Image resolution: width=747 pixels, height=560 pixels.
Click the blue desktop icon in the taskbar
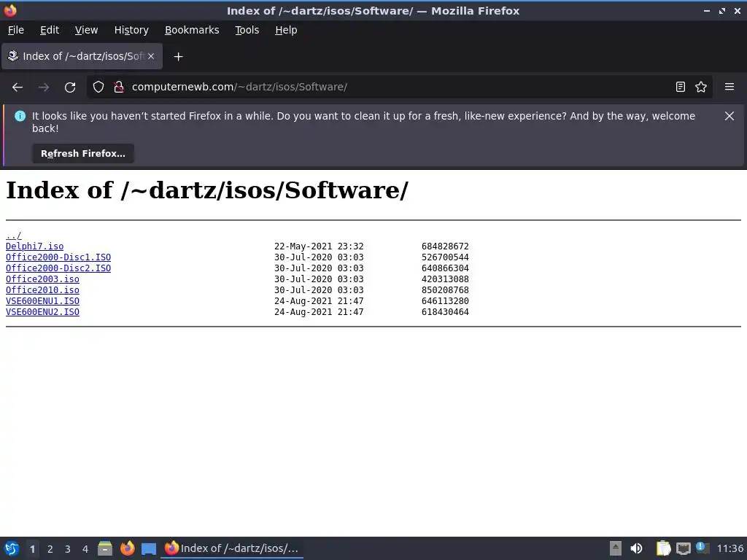(149, 549)
